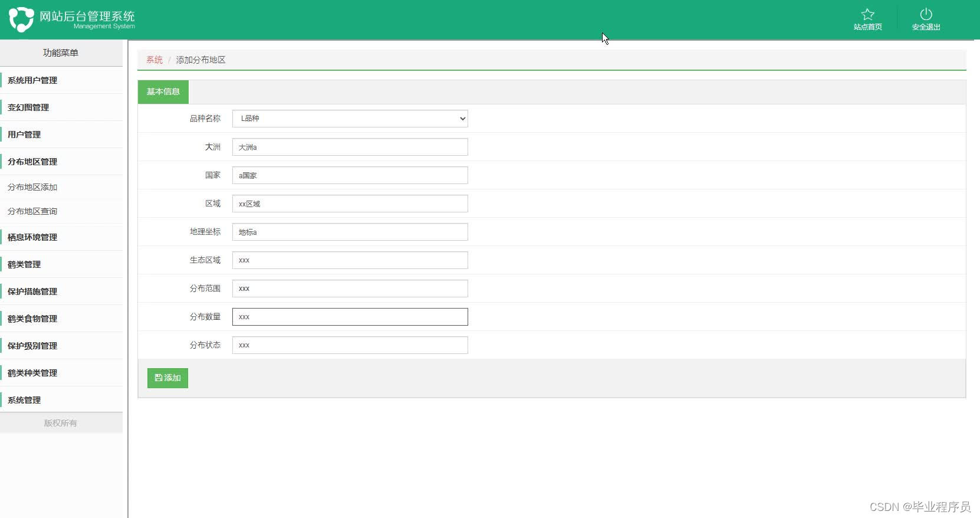Click the 功能菜单 sidebar header

tap(61, 53)
